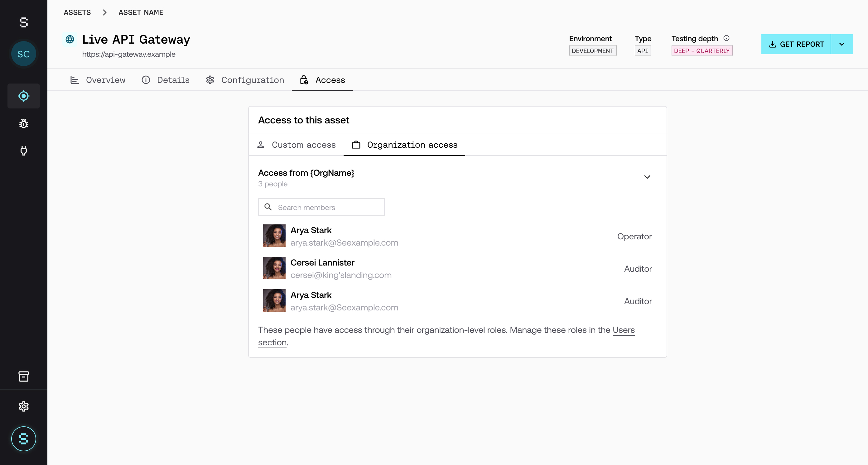Follow the Users section link
868x465 pixels.
click(623, 330)
